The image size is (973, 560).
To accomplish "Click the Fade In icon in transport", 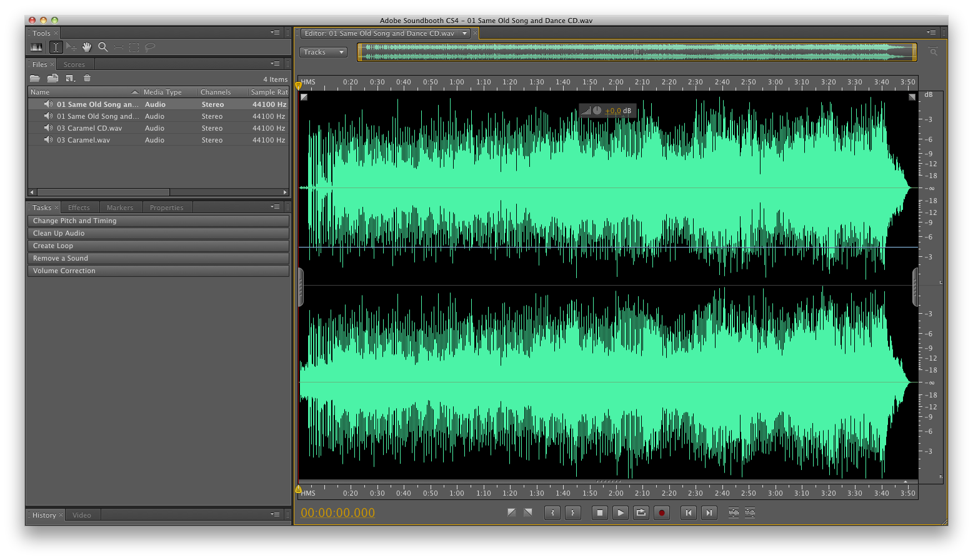I will 511,512.
